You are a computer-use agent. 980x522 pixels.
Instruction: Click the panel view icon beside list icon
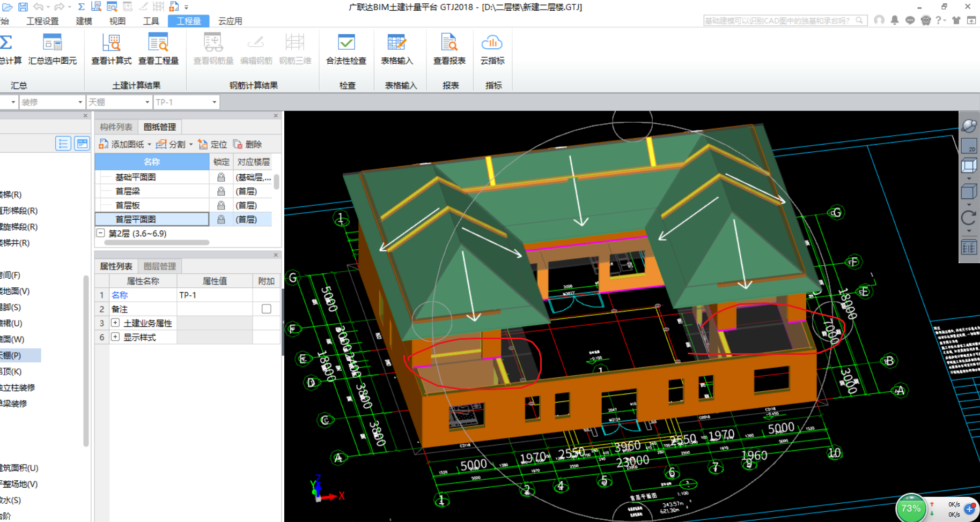(x=82, y=144)
